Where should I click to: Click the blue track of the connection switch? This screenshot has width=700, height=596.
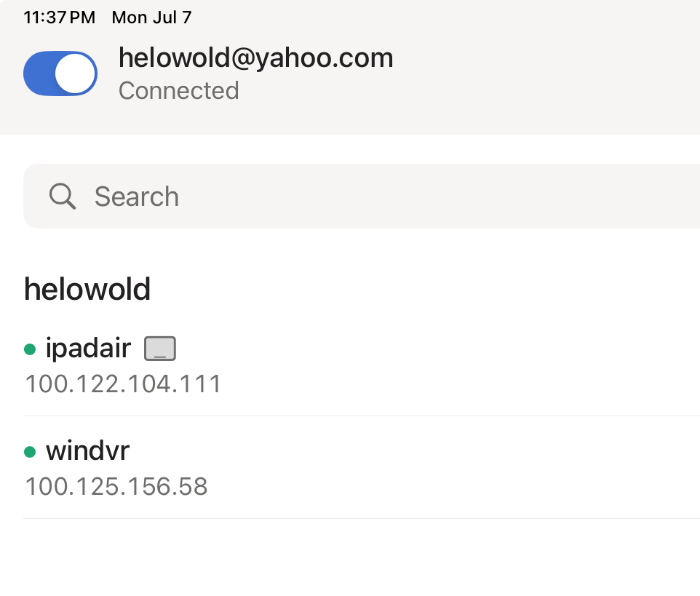(x=38, y=73)
